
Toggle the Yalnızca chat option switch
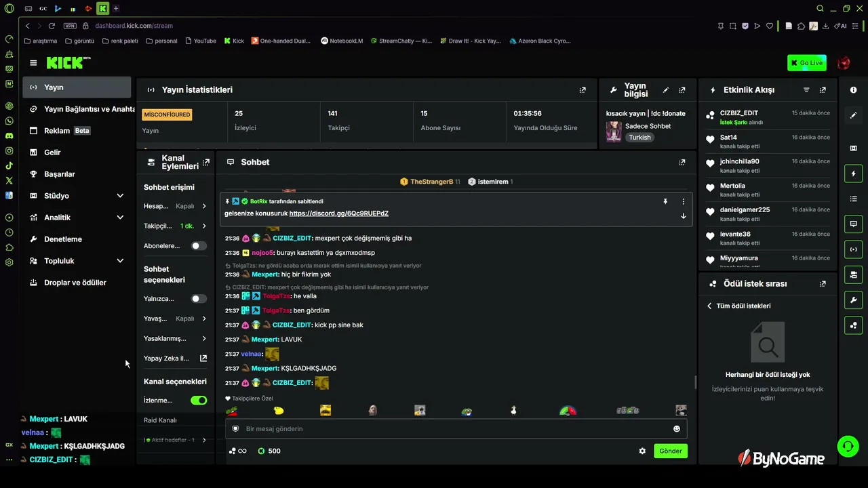coord(199,299)
